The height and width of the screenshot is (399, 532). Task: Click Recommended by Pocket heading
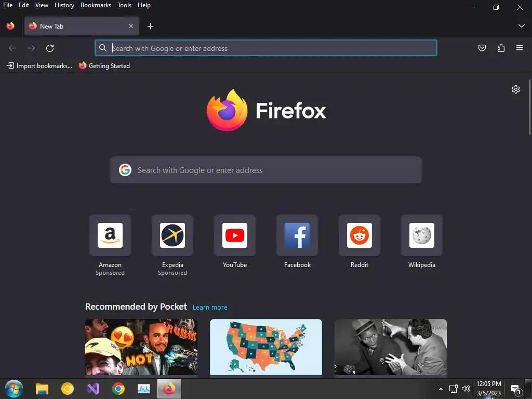coord(136,307)
